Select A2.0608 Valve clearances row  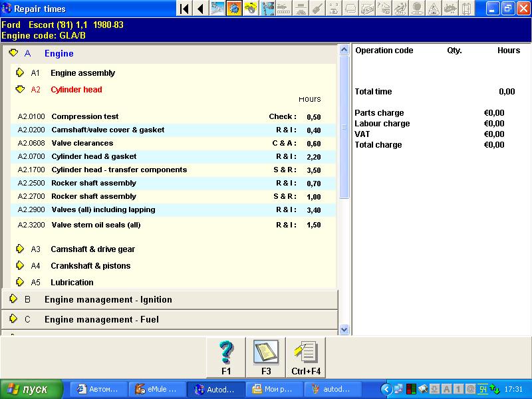point(173,143)
